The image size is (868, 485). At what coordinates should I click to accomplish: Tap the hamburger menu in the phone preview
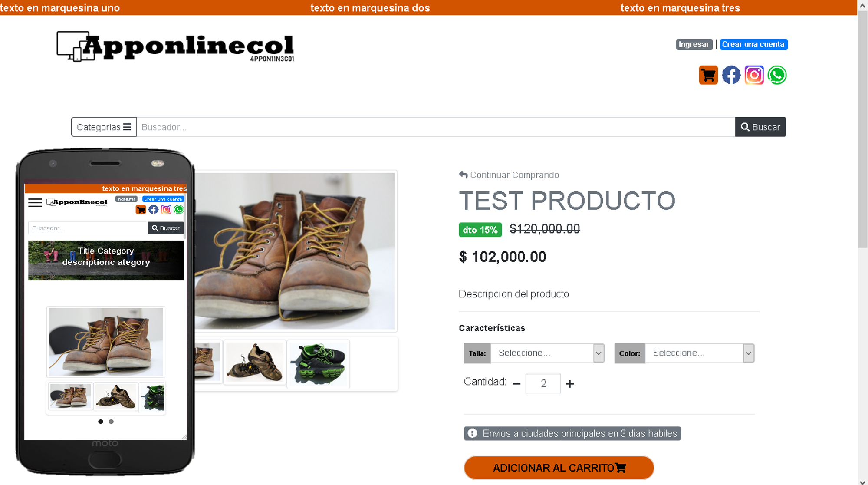pos(35,203)
